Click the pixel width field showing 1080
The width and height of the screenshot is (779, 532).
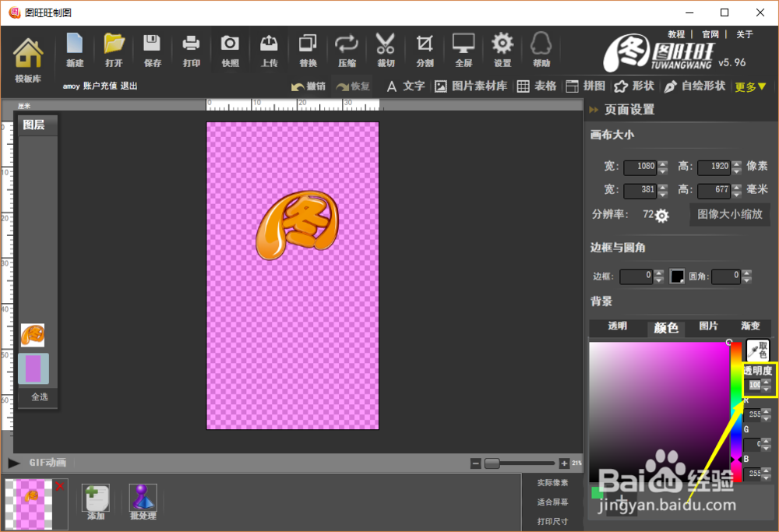(x=640, y=167)
